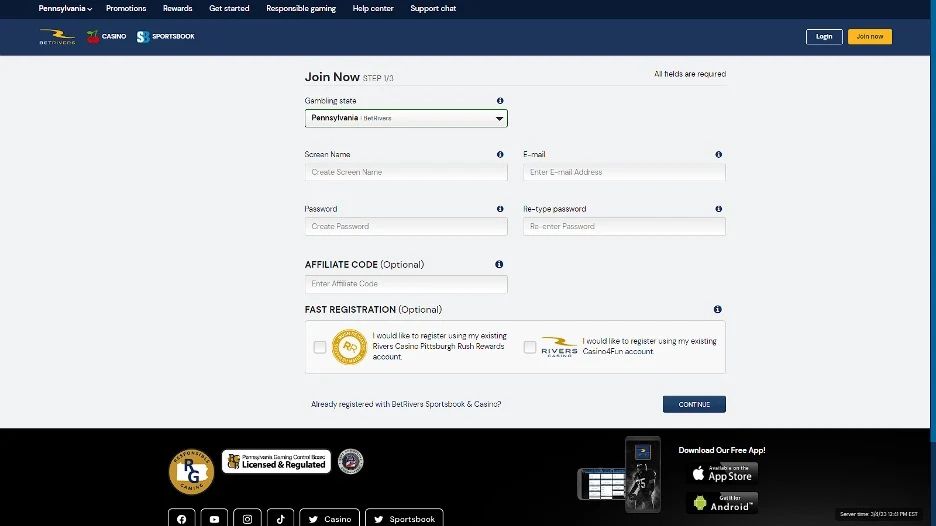Click the Continue button

[x=694, y=404]
